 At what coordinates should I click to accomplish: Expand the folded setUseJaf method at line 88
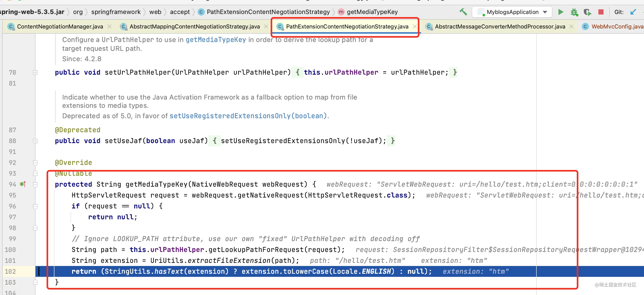pos(35,141)
